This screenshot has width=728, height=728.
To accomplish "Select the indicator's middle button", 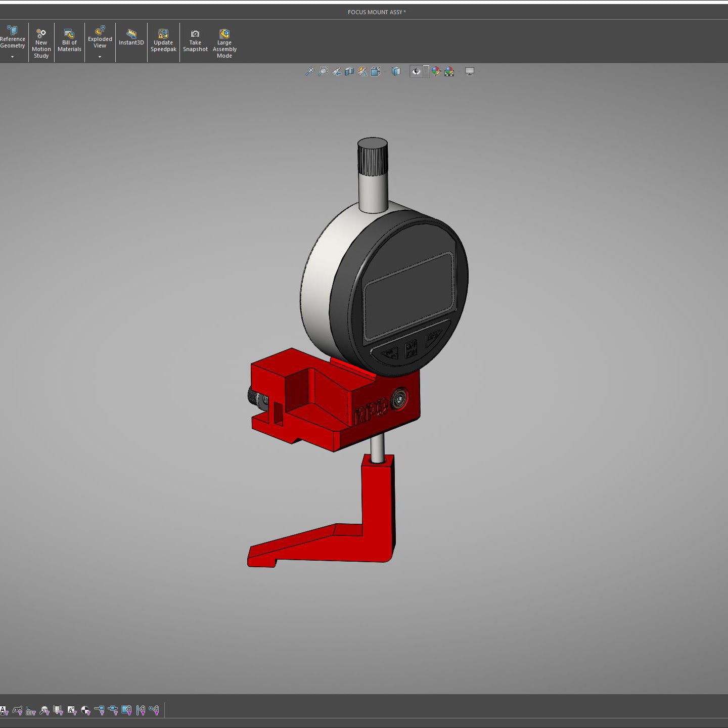I will [411, 348].
